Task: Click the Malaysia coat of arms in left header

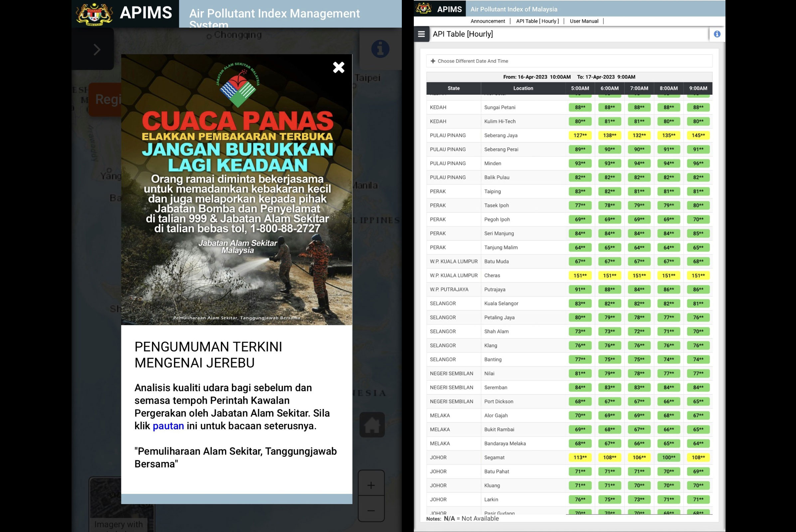Action: tap(94, 14)
